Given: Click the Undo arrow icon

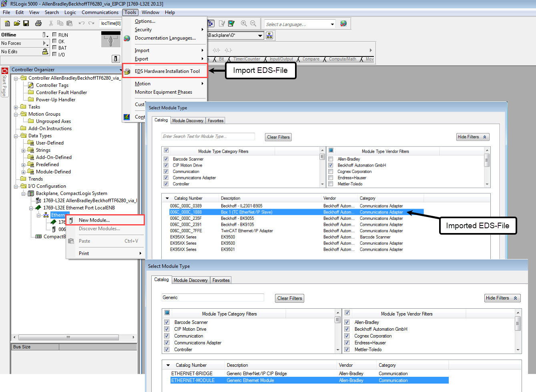Looking at the screenshot, I should click(81, 23).
